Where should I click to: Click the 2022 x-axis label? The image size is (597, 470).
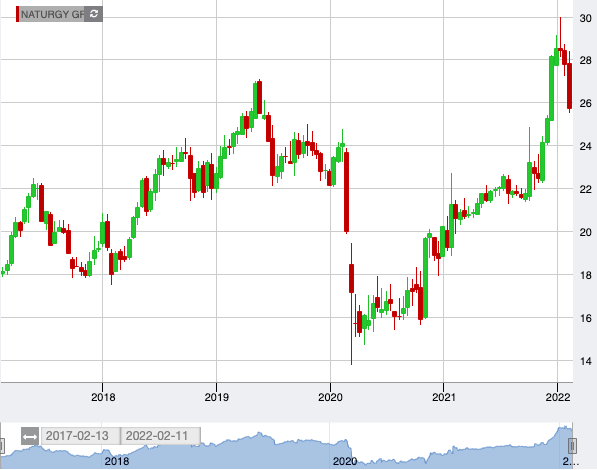pos(558,397)
